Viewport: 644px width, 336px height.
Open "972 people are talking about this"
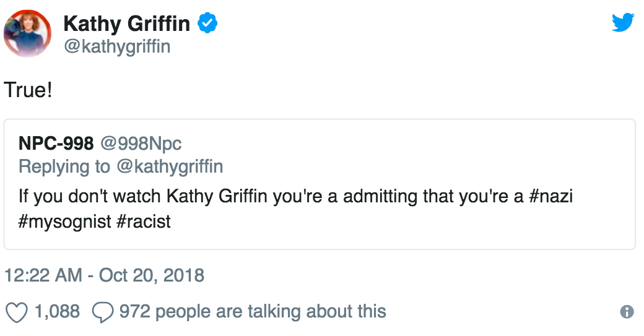click(x=252, y=311)
